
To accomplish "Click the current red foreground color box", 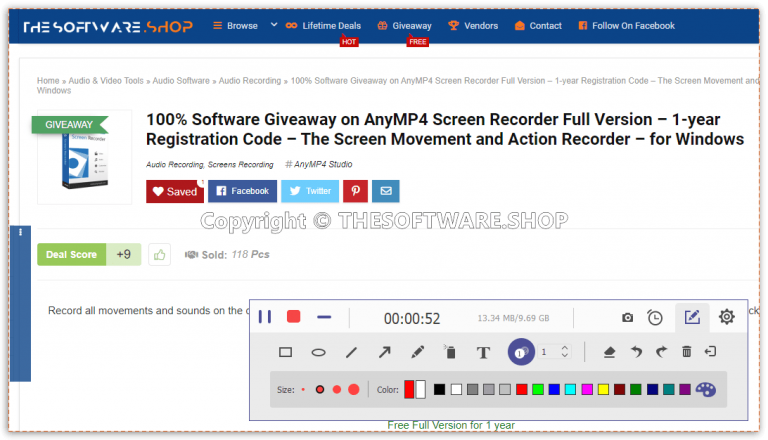I will click(409, 390).
